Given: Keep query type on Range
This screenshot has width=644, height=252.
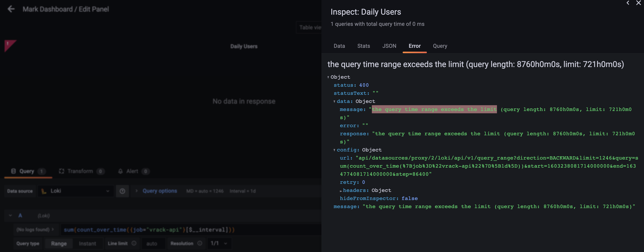Looking at the screenshot, I should (x=59, y=243).
